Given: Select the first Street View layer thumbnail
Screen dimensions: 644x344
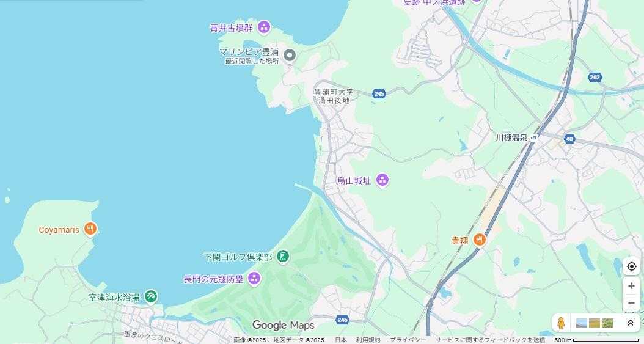Looking at the screenshot, I should pyautogui.click(x=582, y=323).
